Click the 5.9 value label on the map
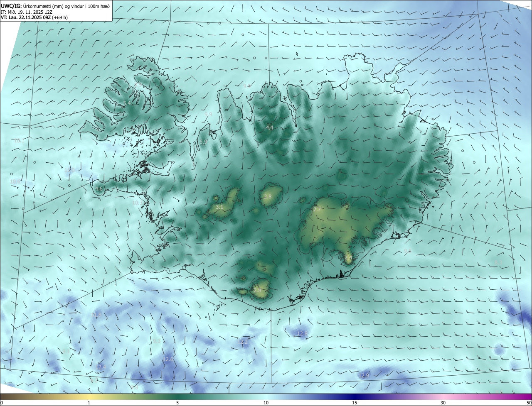Image resolution: width=532 pixels, height=406 pixels. (x=203, y=142)
